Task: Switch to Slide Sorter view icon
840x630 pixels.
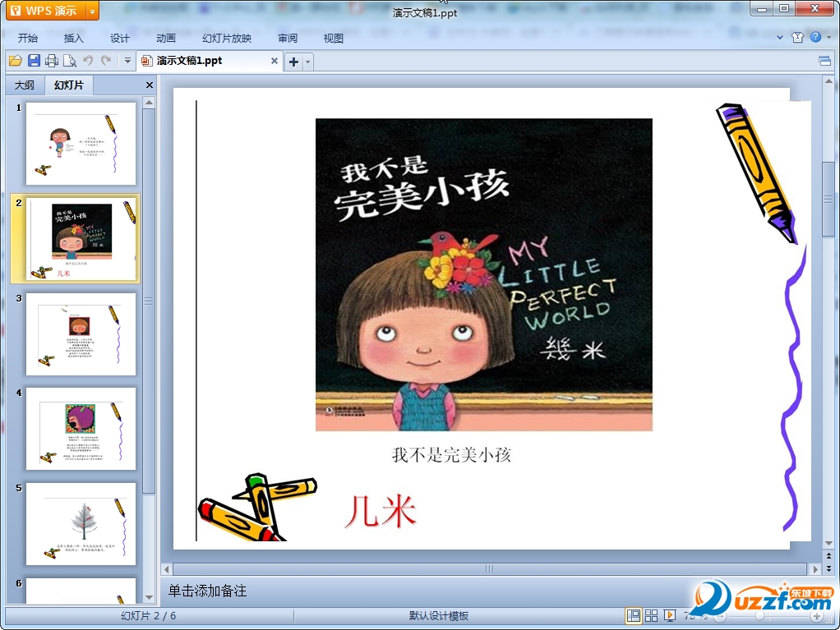Action: 652,615
